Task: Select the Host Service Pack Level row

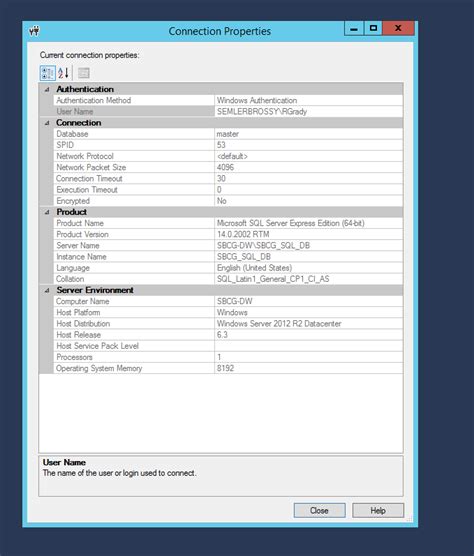Action: [x=228, y=346]
